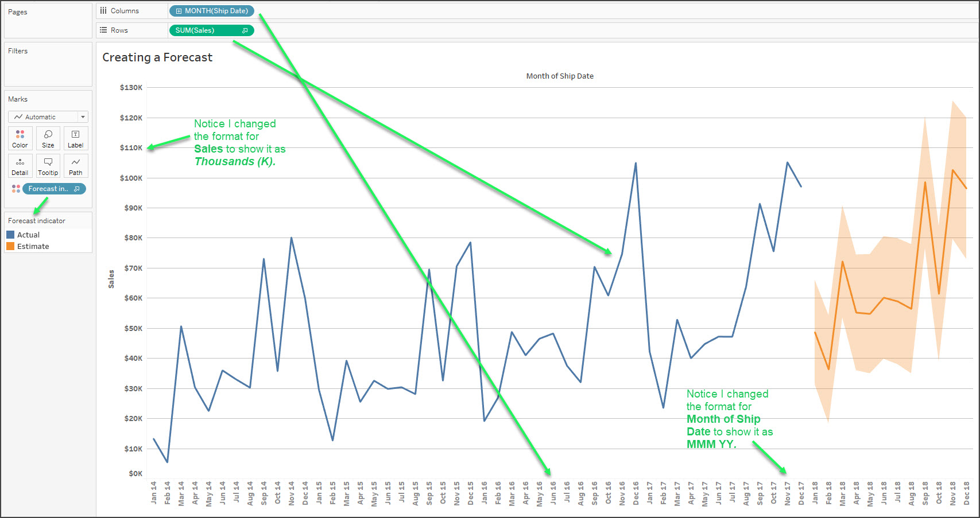Open the SUM(Sales) pill options
The image size is (980, 518).
tap(246, 30)
